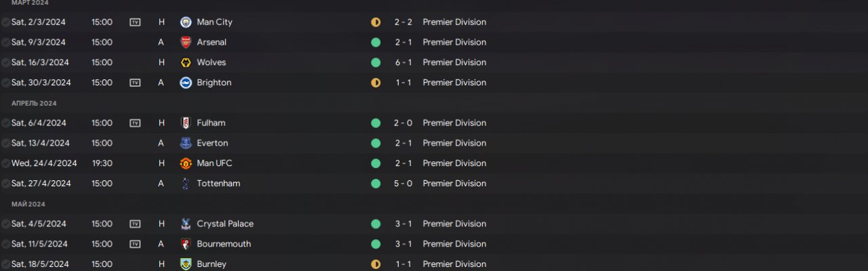Click Premier Division on the Burnley row

click(454, 264)
